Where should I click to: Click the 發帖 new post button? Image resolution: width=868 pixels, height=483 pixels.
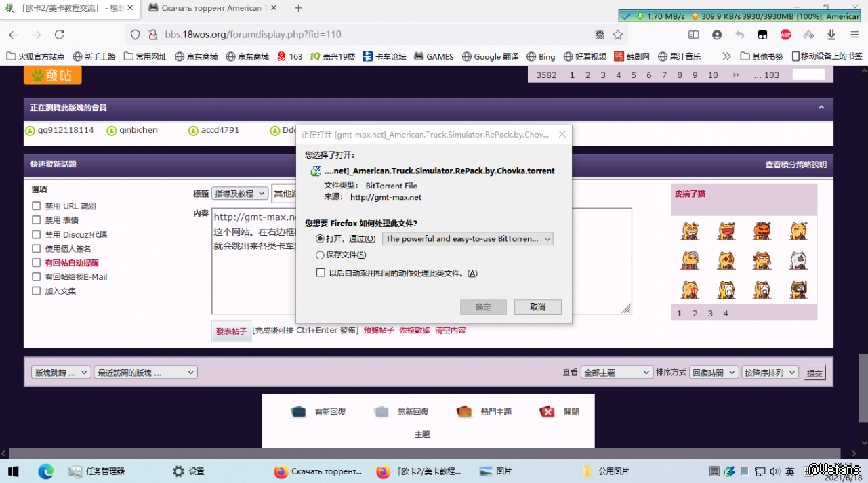point(53,75)
